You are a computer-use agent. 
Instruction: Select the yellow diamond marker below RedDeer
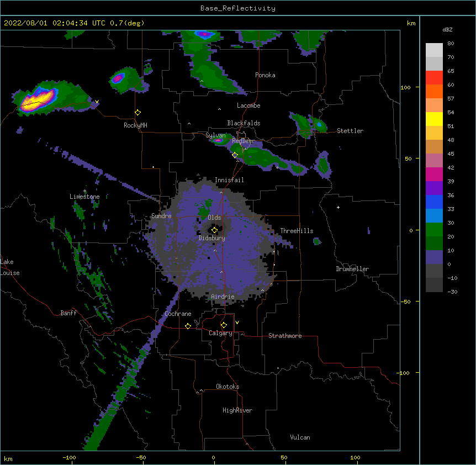(x=235, y=155)
